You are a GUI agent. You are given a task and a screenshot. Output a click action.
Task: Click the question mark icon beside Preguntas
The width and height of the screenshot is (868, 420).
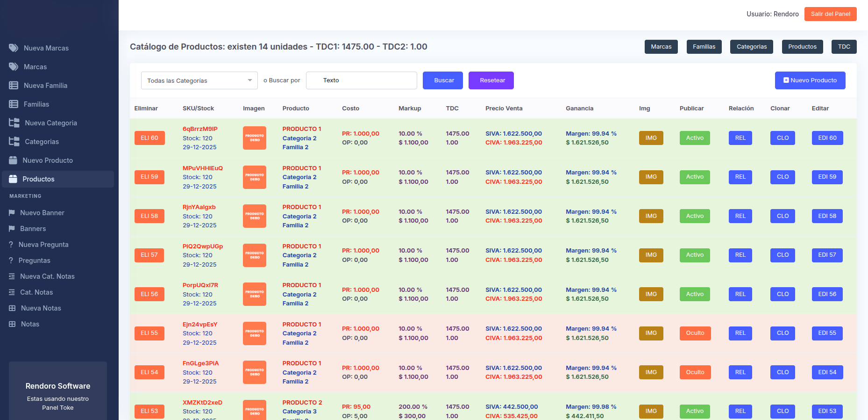(x=11, y=261)
